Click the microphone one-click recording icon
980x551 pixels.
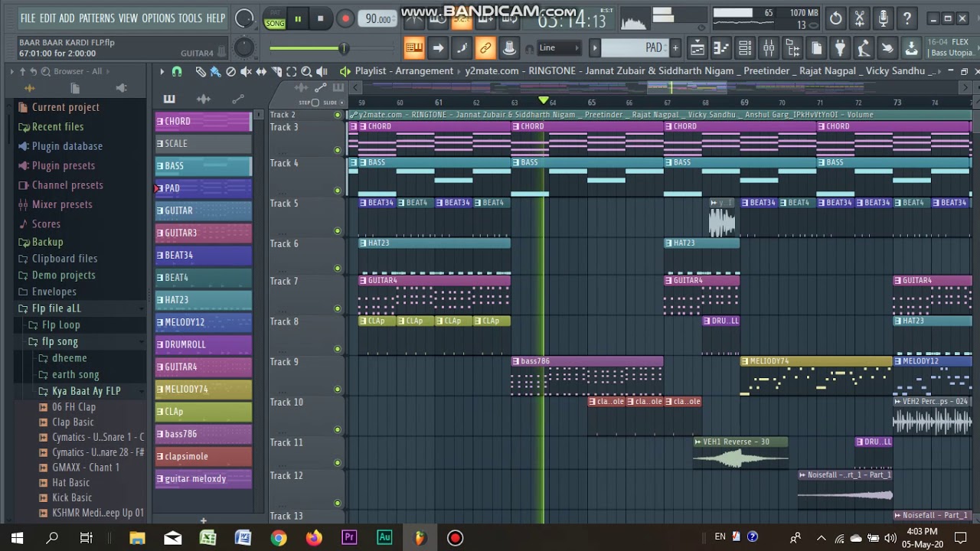(x=884, y=18)
